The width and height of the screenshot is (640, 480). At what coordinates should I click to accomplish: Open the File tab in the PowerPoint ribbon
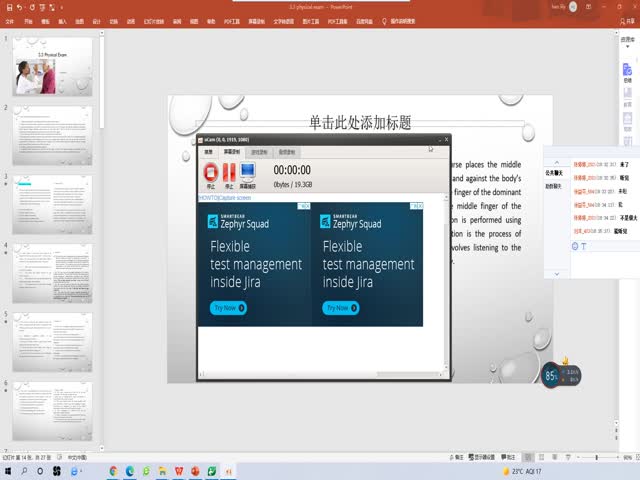[10, 20]
